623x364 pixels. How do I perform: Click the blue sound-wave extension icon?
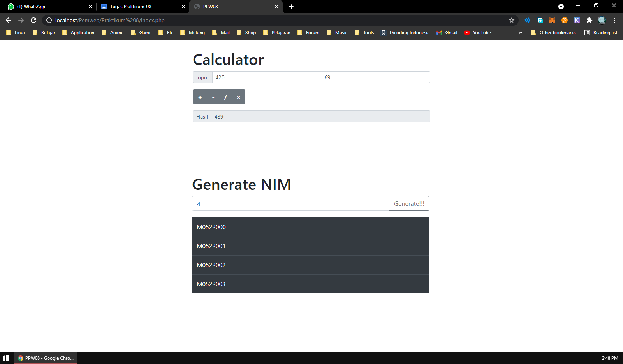(527, 20)
